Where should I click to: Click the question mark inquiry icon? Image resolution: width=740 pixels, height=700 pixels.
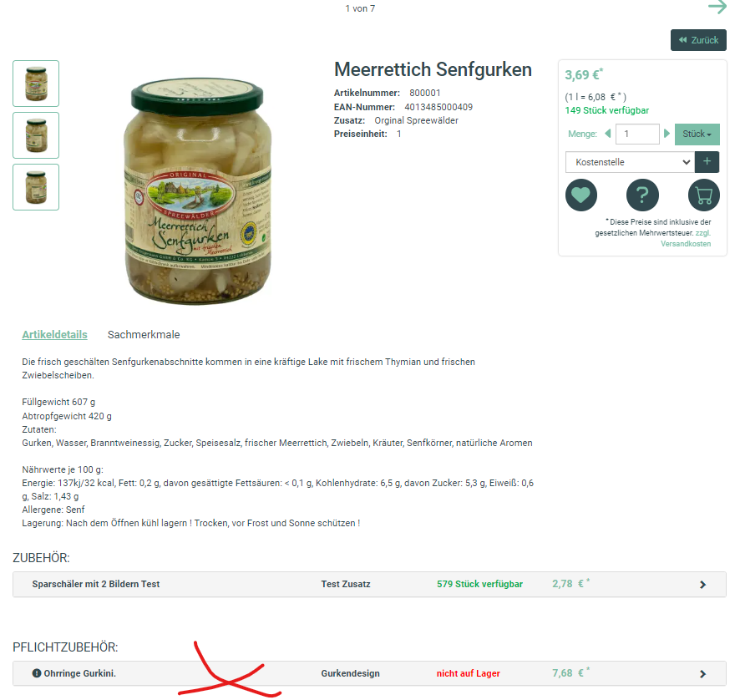642,195
